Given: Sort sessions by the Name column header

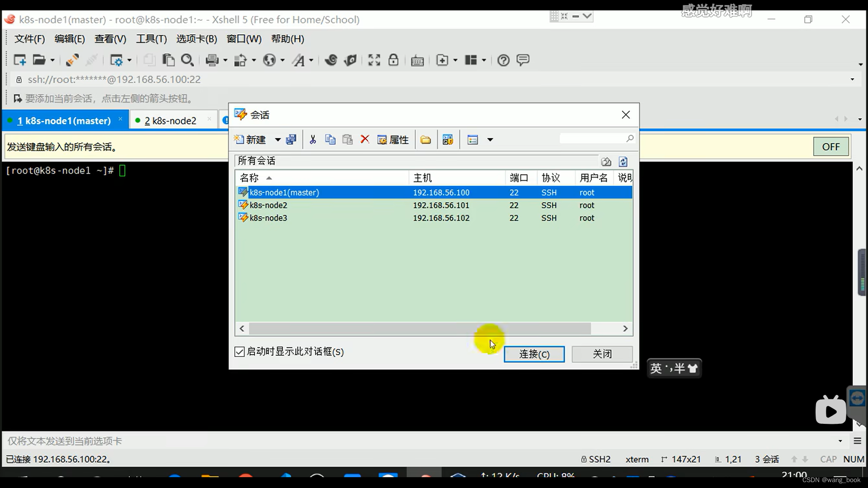Looking at the screenshot, I should point(322,178).
